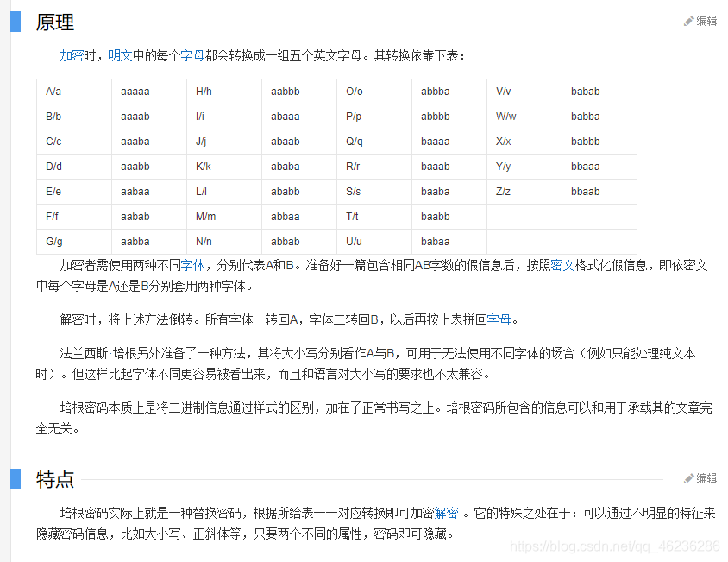
Task: Click the table cell abbab
Action: coord(299,242)
